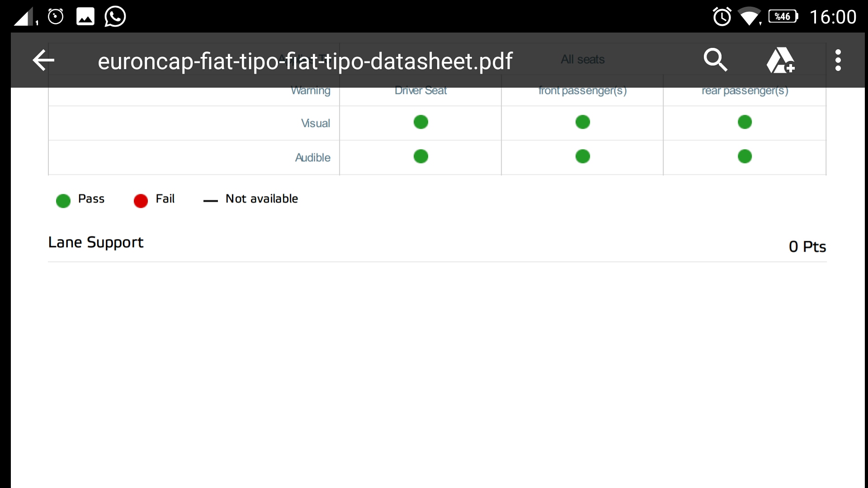The height and width of the screenshot is (488, 868).
Task: Tap green dot for Visual rear passenger
Action: 745,122
